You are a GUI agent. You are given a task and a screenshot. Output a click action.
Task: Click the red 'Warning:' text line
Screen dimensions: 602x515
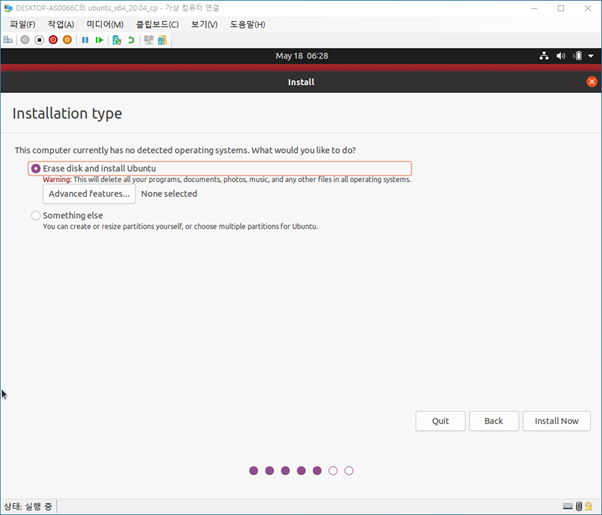(x=227, y=180)
